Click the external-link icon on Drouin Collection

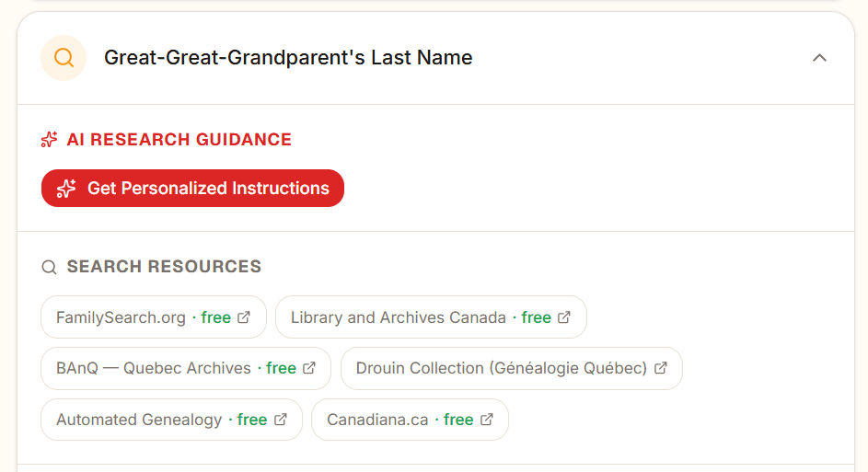click(660, 368)
